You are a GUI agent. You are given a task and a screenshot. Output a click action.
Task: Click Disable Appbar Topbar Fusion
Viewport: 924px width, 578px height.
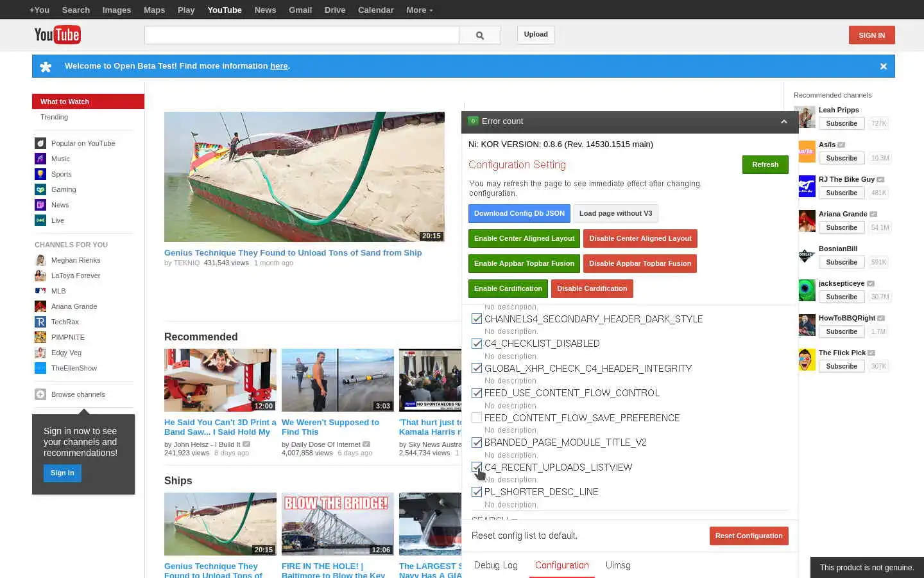click(x=640, y=263)
